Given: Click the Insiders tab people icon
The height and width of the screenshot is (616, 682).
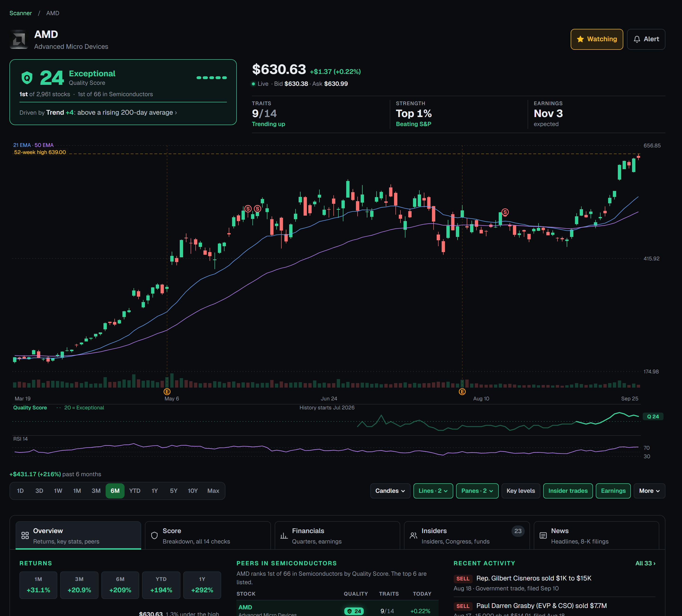Looking at the screenshot, I should tap(413, 535).
